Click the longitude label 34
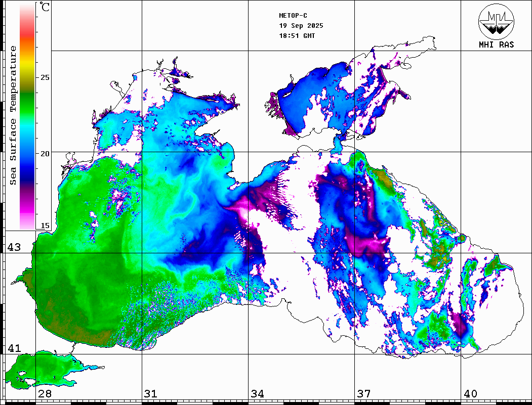 (x=257, y=394)
